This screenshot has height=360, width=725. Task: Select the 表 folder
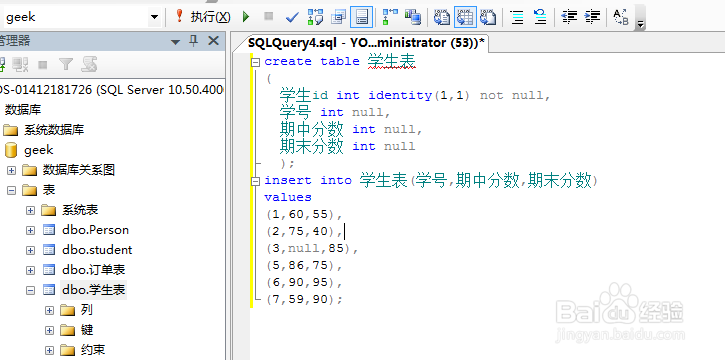pyautogui.click(x=49, y=190)
